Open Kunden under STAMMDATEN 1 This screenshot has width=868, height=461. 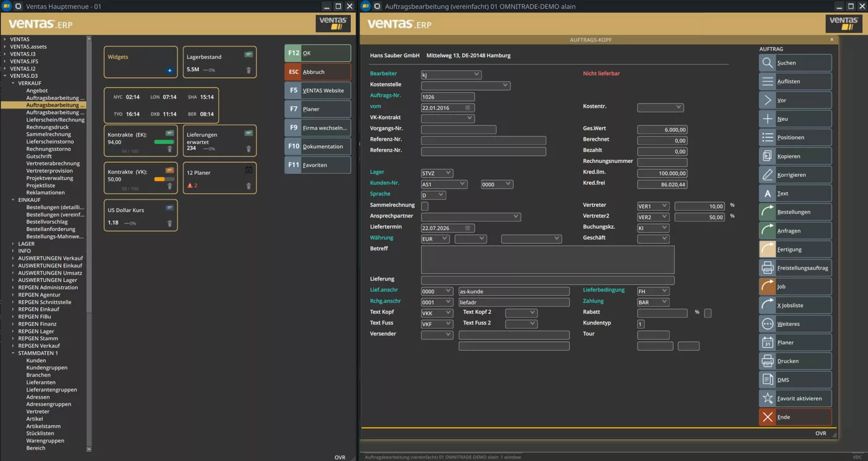(36, 360)
